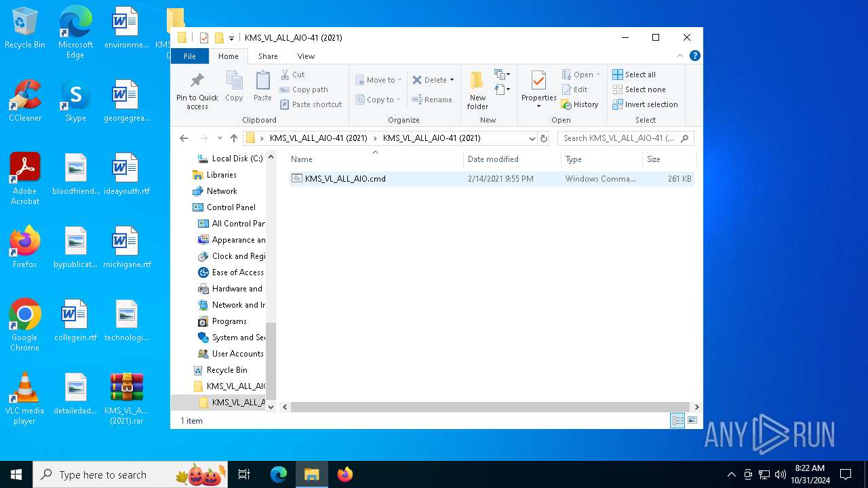Click Task View on taskbar
Image resolution: width=868 pixels, height=488 pixels.
pos(244,474)
